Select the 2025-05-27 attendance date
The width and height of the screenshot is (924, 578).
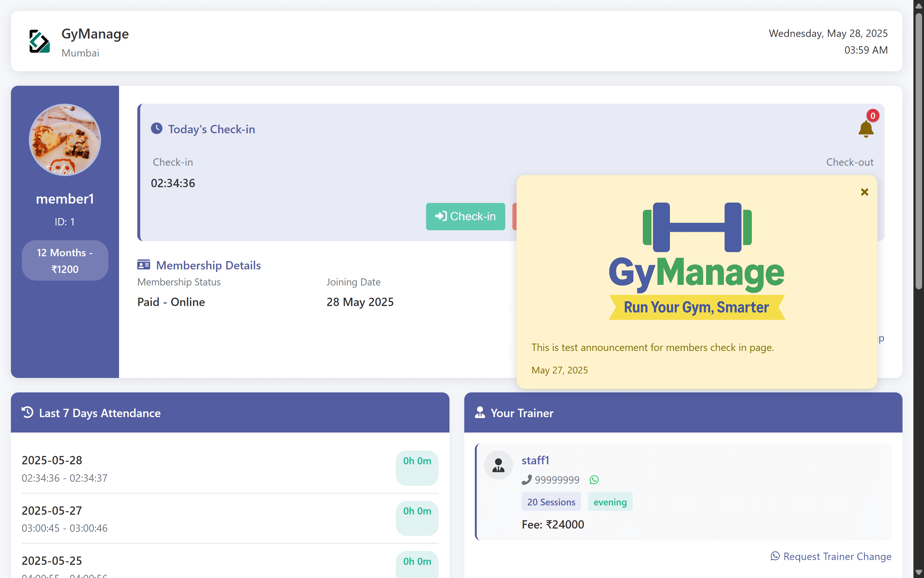(52, 511)
